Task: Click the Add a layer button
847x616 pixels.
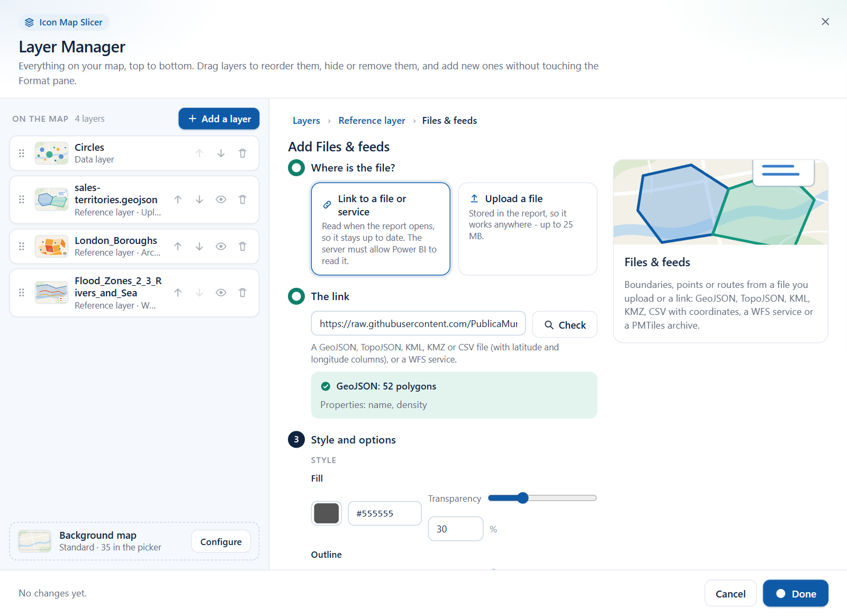Action: tap(219, 119)
